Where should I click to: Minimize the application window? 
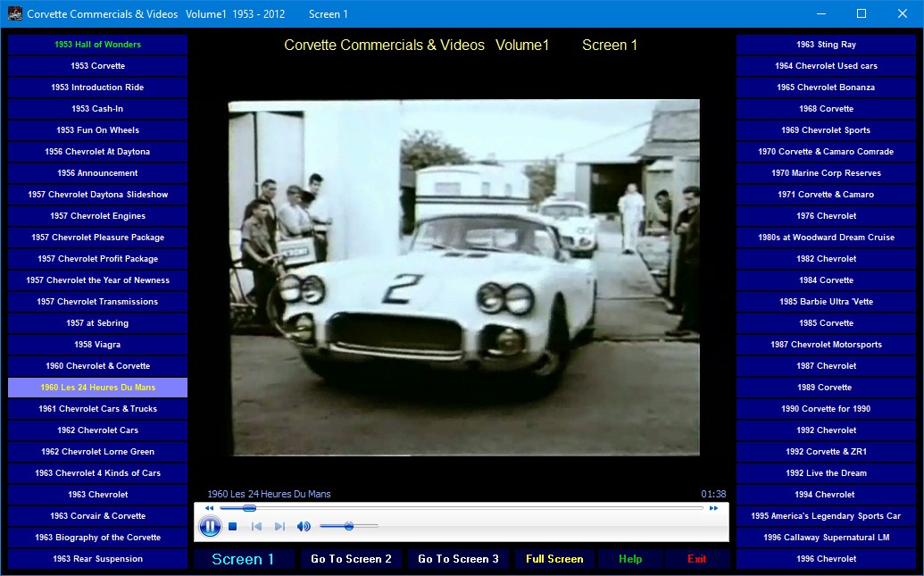pyautogui.click(x=820, y=13)
